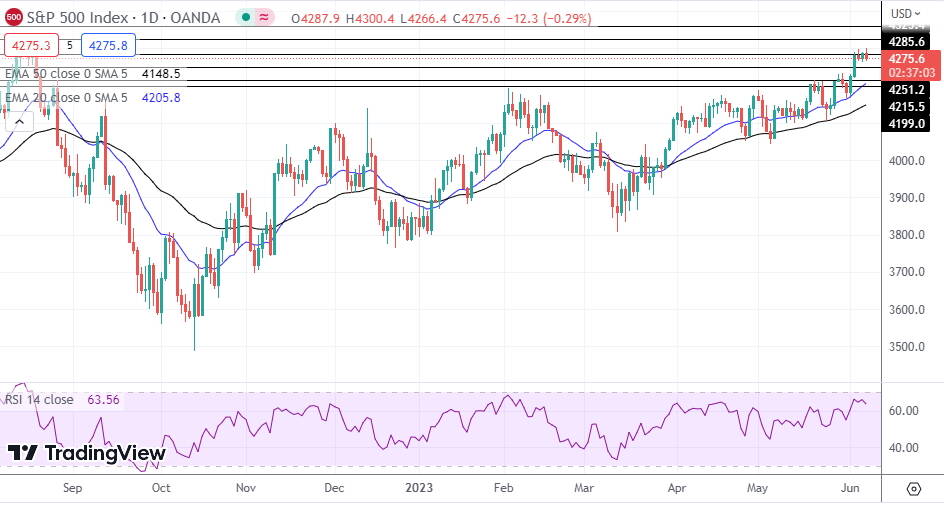Click the 3500.0 price axis label
The height and width of the screenshot is (506, 944).
click(x=908, y=347)
